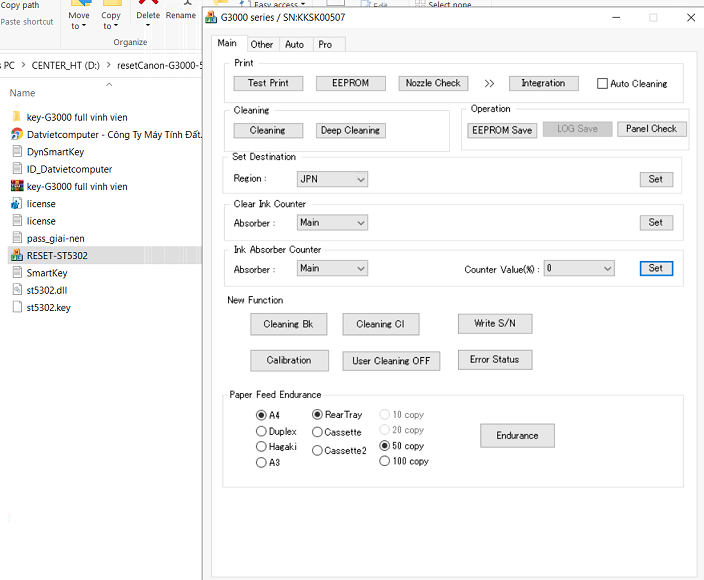Click the Calibration button
This screenshot has height=580, width=704.
point(289,361)
